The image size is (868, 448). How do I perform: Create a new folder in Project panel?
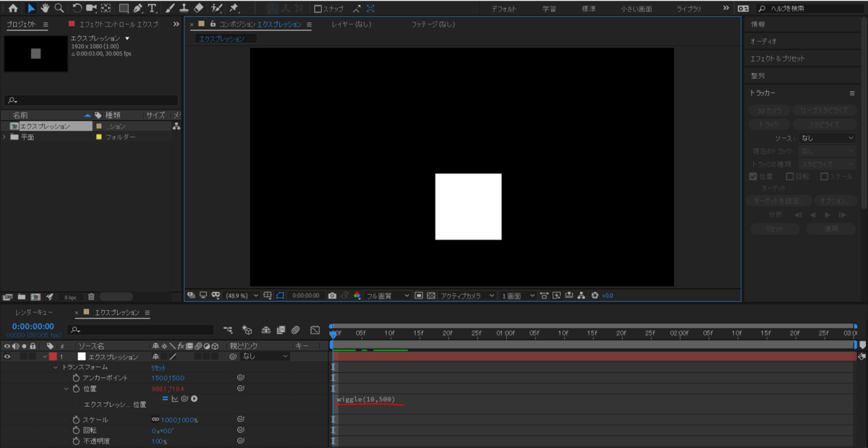[22, 296]
